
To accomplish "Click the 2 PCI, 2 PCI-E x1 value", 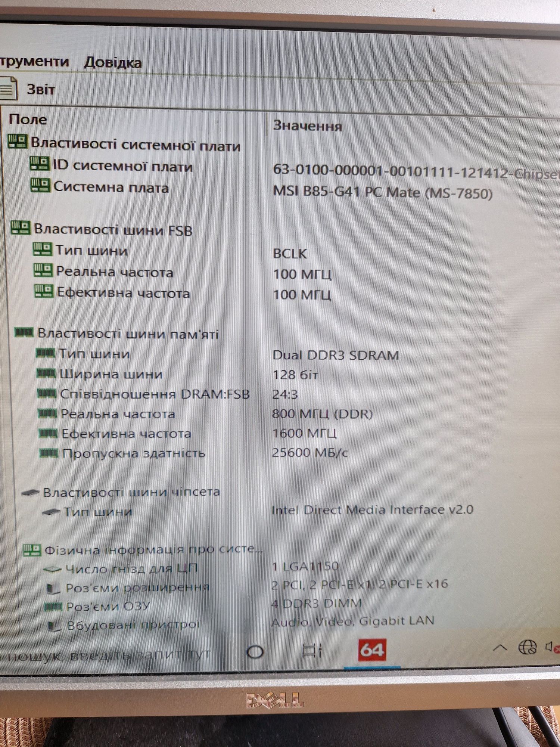I will [x=360, y=584].
